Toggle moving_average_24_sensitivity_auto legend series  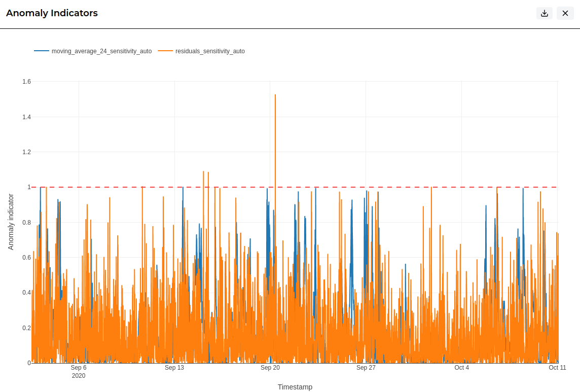pos(93,51)
